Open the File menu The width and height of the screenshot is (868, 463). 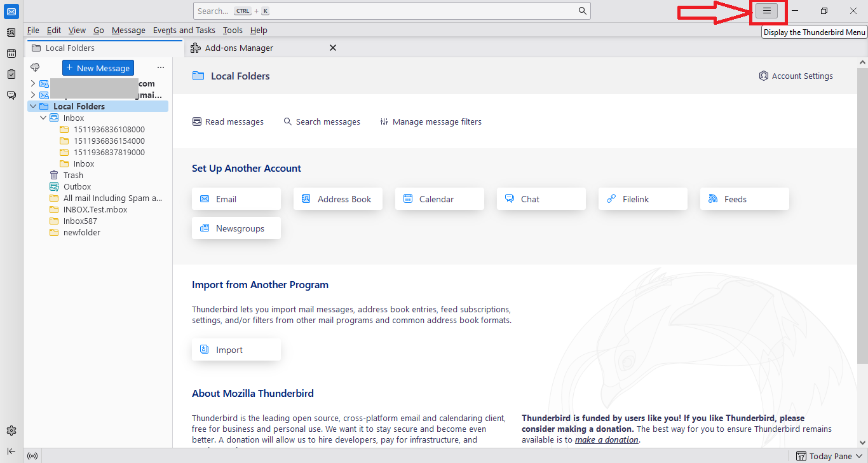tap(33, 30)
